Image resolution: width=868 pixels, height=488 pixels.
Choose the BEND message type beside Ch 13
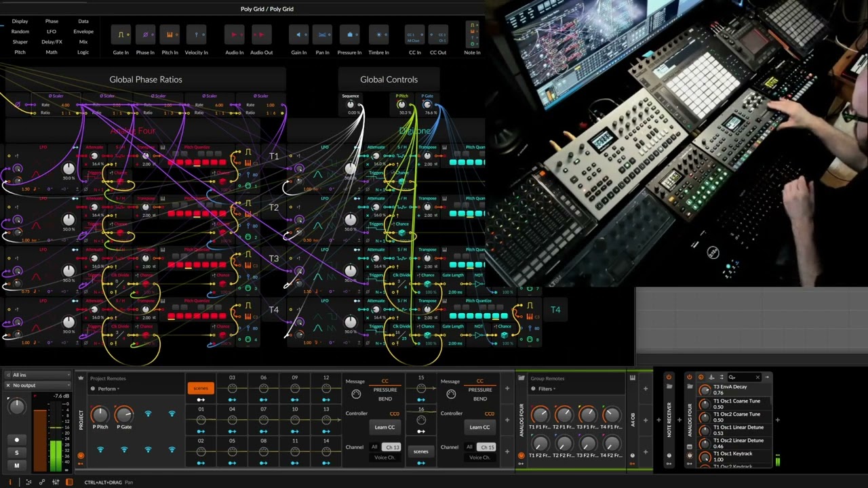[x=384, y=399]
